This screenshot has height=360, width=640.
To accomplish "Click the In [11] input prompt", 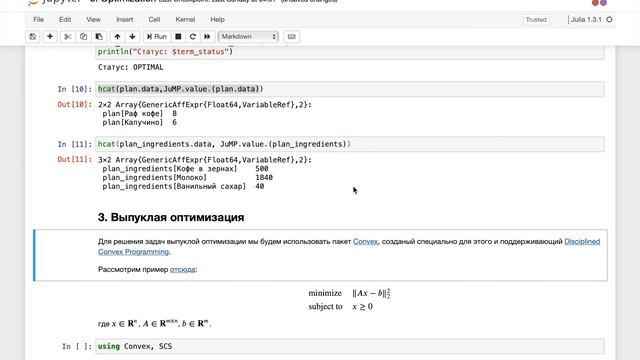I will click(x=75, y=144).
